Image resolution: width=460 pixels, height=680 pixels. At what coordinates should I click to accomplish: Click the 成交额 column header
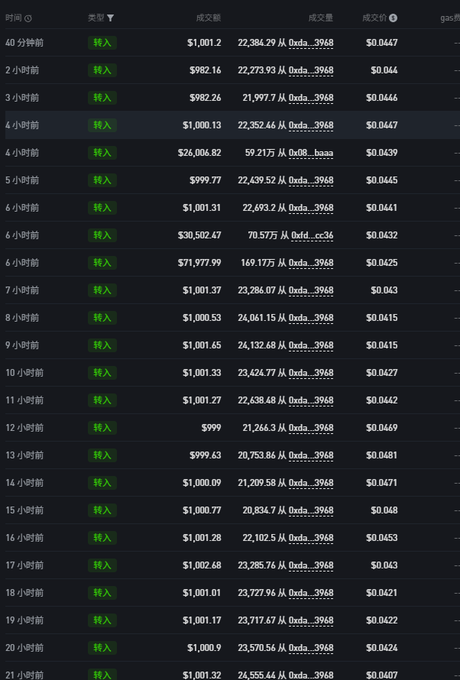[x=209, y=18]
